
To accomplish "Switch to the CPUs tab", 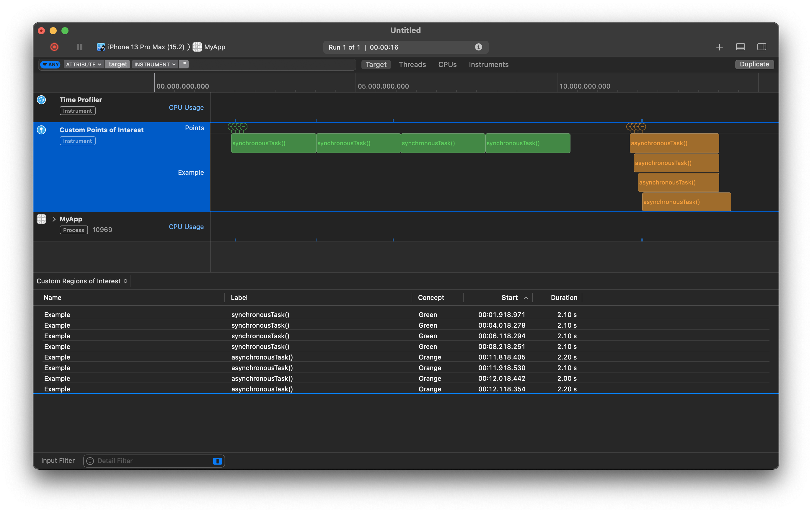I will pos(447,64).
